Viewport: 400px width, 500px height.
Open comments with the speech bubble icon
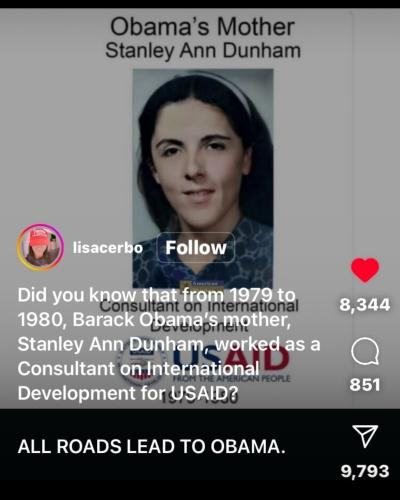point(365,352)
